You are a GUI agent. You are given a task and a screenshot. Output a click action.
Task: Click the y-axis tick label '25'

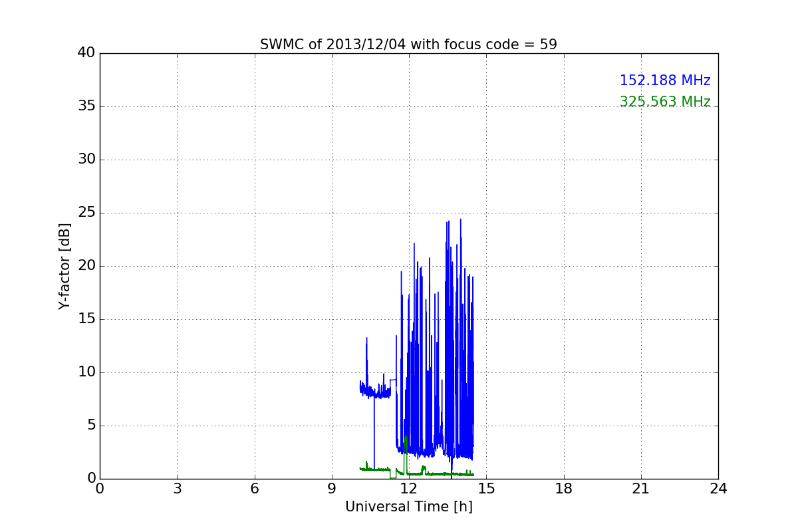(x=86, y=213)
